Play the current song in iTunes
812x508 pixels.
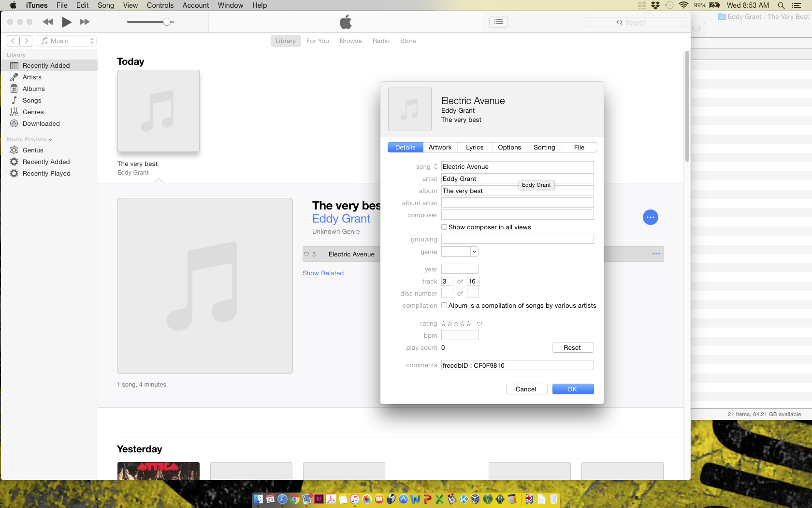click(x=67, y=22)
